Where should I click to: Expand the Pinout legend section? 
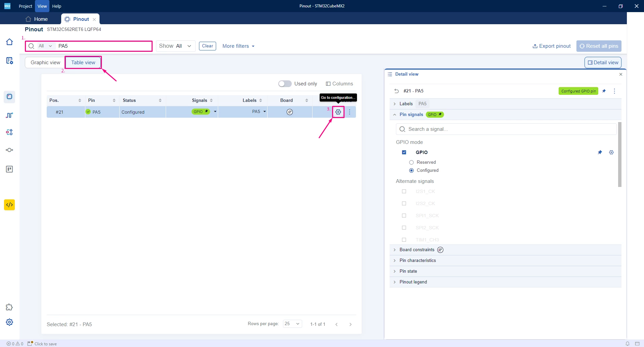pos(395,282)
